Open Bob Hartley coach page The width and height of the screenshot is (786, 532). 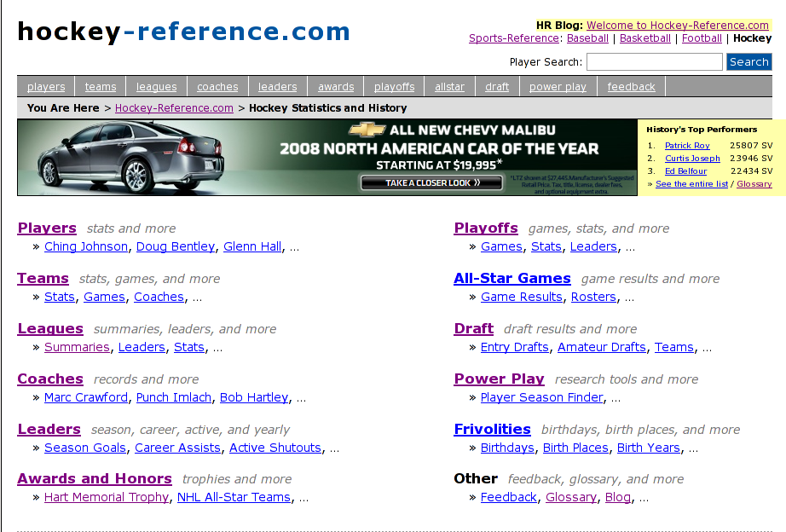coord(254,397)
